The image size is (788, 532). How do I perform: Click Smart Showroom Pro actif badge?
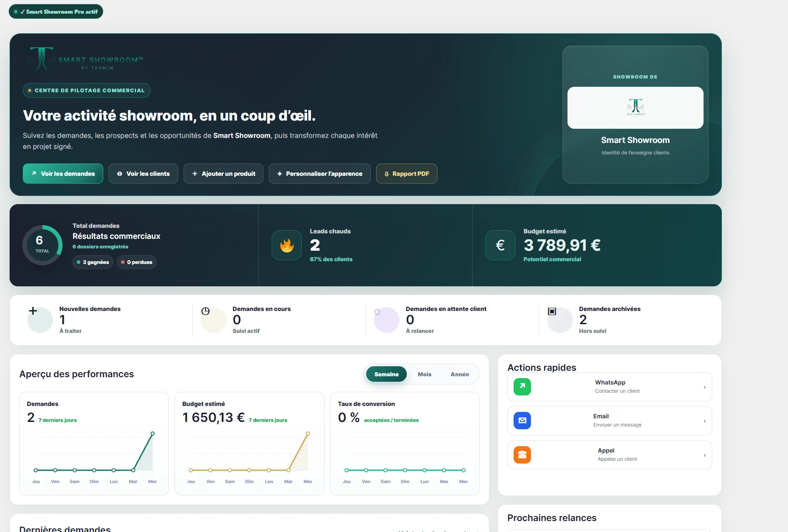click(56, 12)
